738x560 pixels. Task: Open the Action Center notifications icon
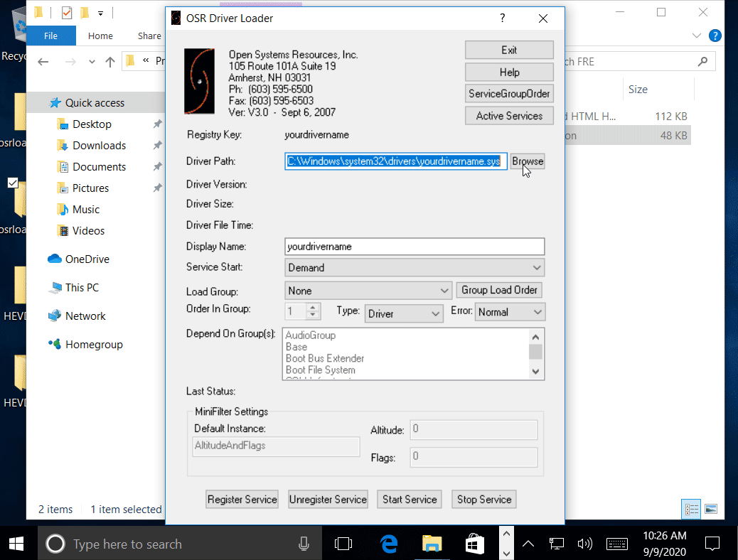point(712,544)
